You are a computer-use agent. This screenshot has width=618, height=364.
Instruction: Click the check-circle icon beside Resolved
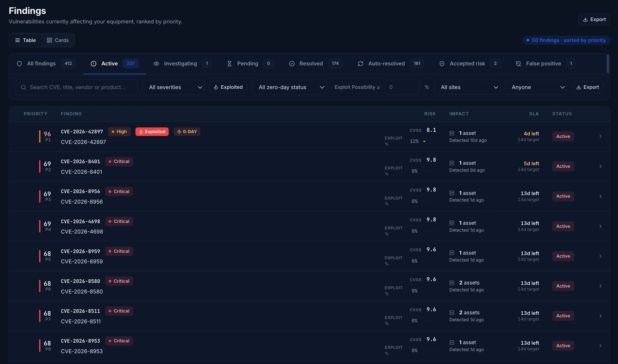tap(292, 64)
